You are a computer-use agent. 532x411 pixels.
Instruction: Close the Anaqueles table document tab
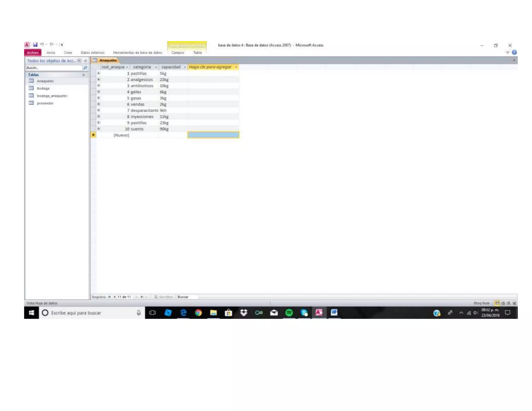pos(514,60)
